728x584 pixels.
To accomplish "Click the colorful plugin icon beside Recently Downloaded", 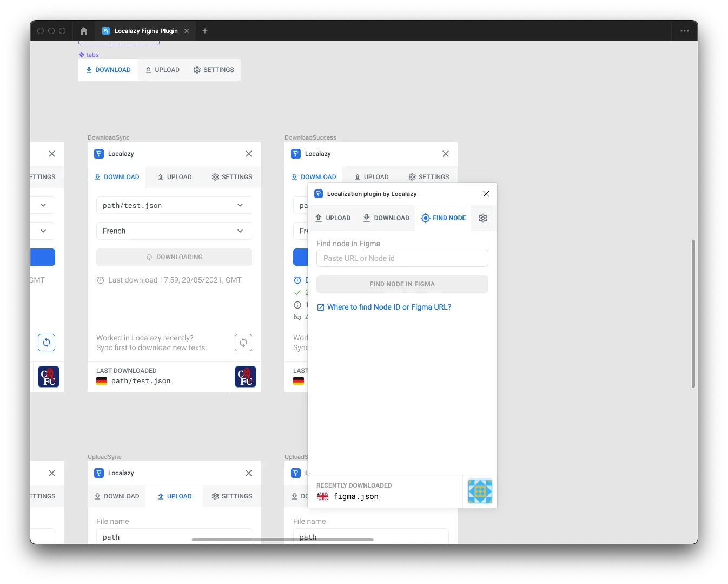I will coord(480,491).
